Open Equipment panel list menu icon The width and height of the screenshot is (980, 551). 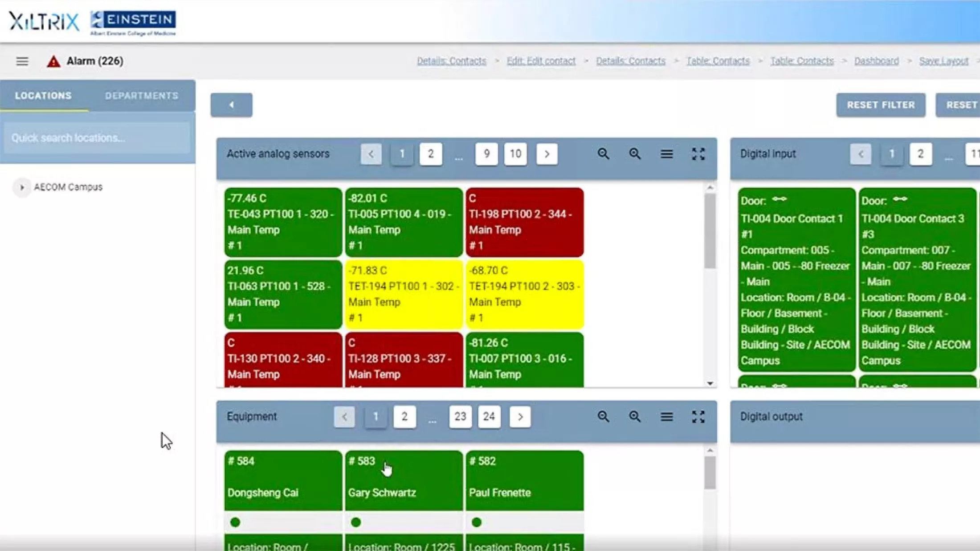pos(666,417)
